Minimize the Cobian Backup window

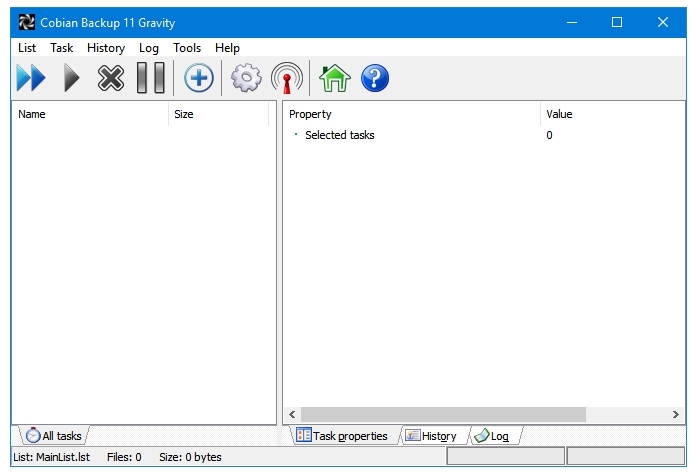pos(572,22)
